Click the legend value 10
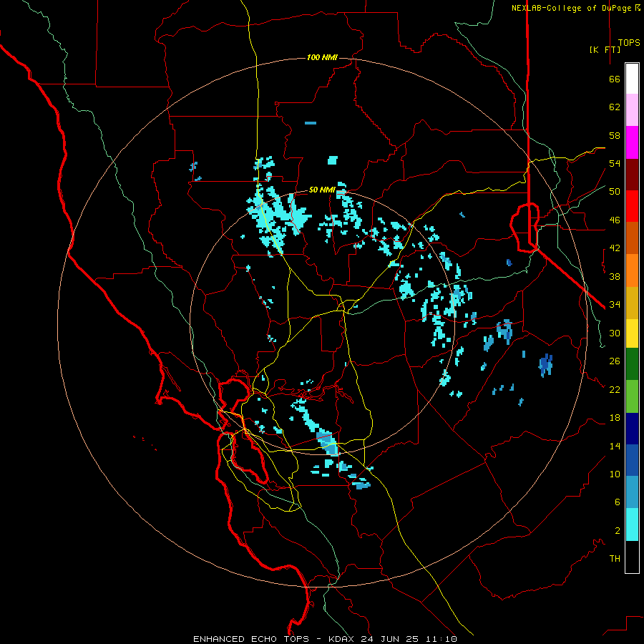 tap(615, 474)
